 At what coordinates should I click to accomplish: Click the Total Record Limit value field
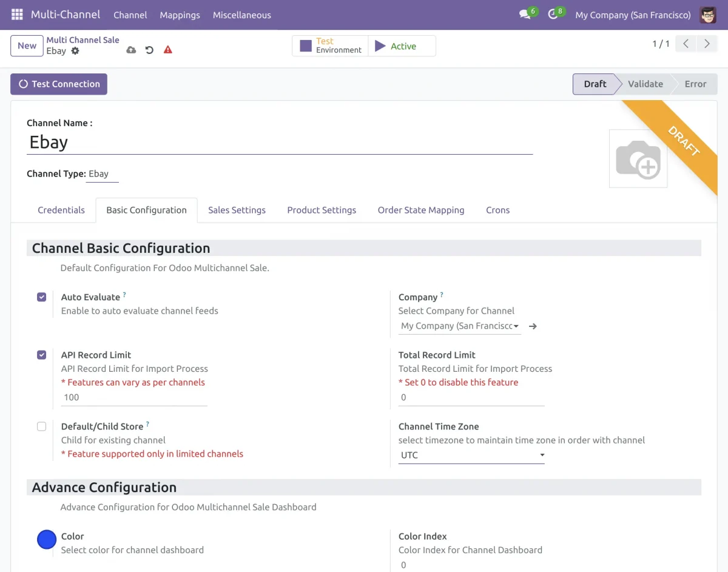(471, 398)
